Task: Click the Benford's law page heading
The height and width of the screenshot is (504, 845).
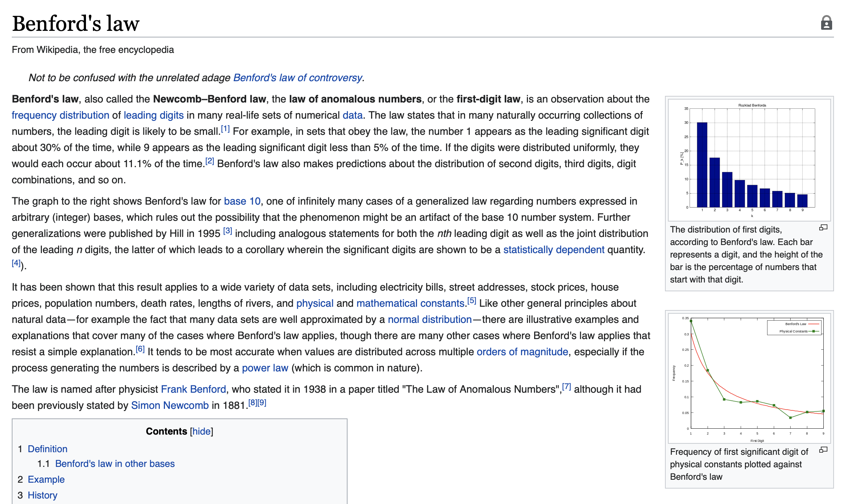Action: click(x=76, y=24)
